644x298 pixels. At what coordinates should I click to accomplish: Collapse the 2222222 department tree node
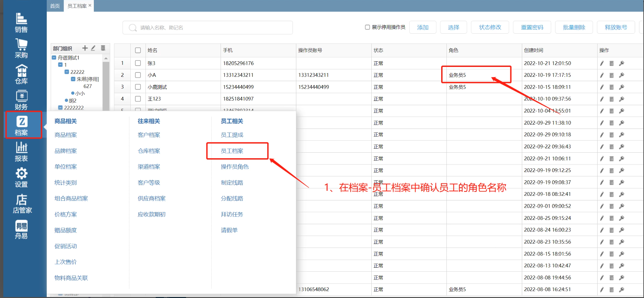pyautogui.click(x=60, y=108)
